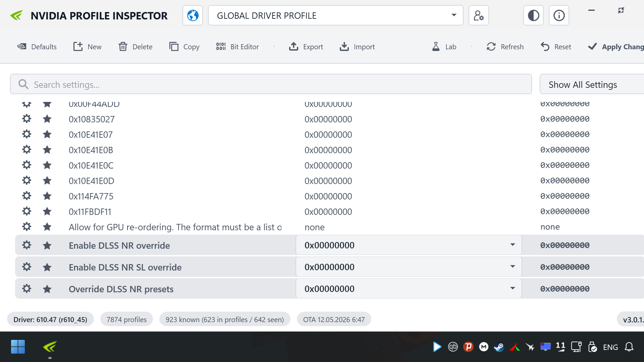Click the gear icon for 0x114FA775
644x362 pixels.
tap(26, 196)
